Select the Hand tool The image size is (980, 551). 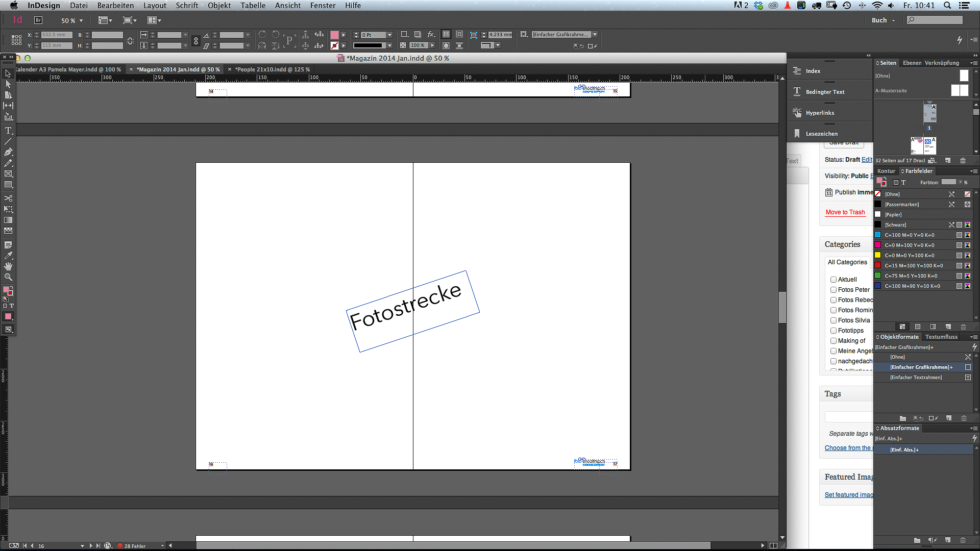(8, 266)
